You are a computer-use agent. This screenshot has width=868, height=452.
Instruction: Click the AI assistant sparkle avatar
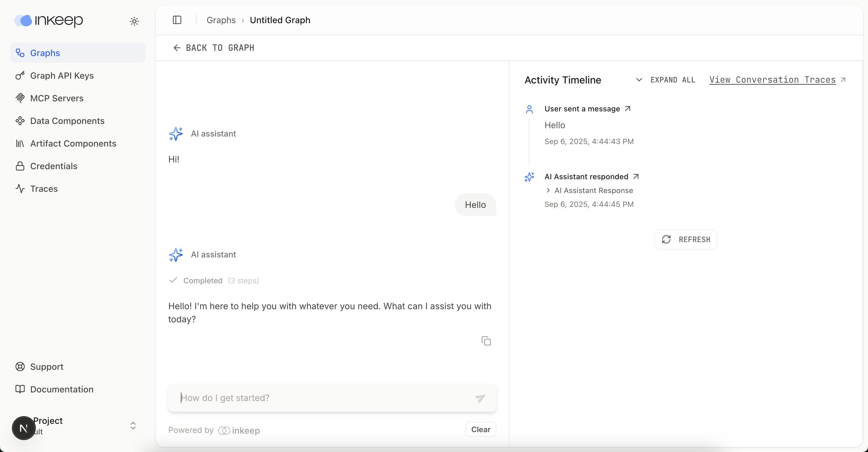point(176,133)
